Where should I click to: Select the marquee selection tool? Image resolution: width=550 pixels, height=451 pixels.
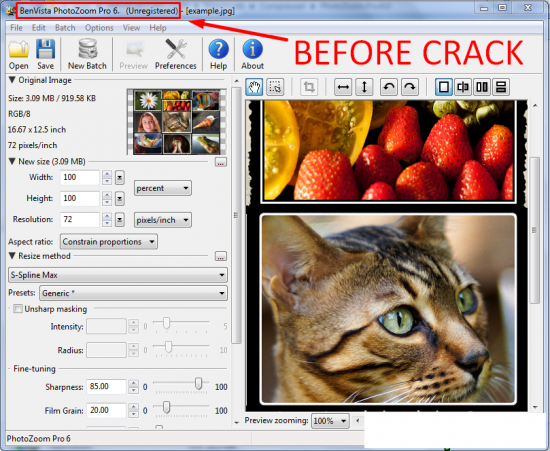click(x=275, y=87)
